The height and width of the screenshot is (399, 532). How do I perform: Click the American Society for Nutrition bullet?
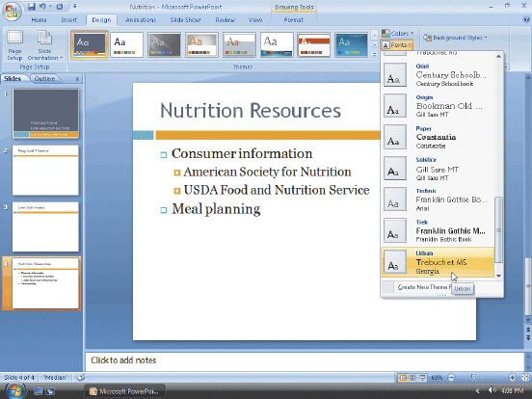tap(267, 172)
